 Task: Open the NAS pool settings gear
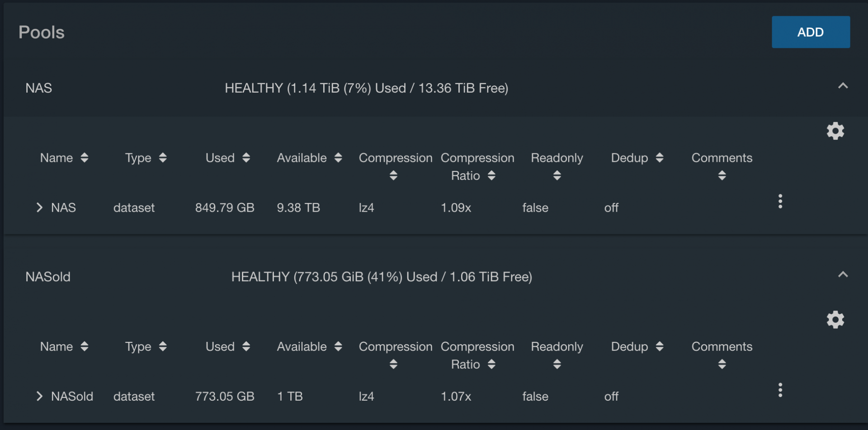pos(835,131)
